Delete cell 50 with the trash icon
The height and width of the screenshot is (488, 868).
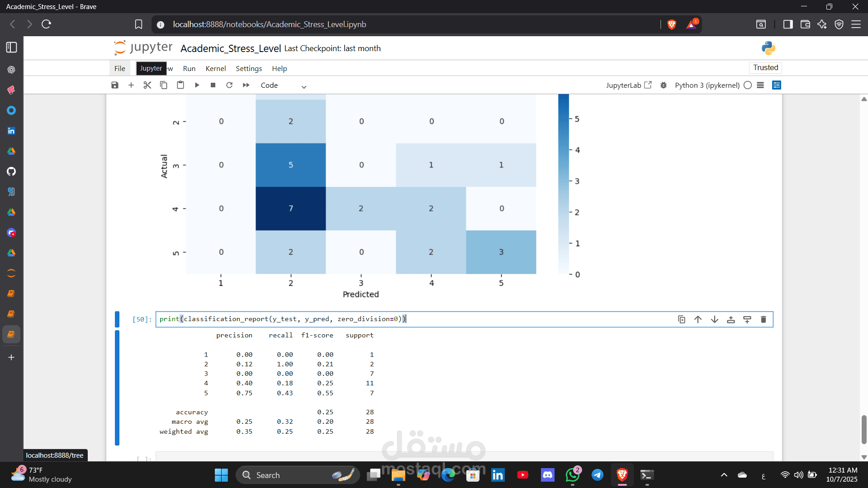click(764, 319)
